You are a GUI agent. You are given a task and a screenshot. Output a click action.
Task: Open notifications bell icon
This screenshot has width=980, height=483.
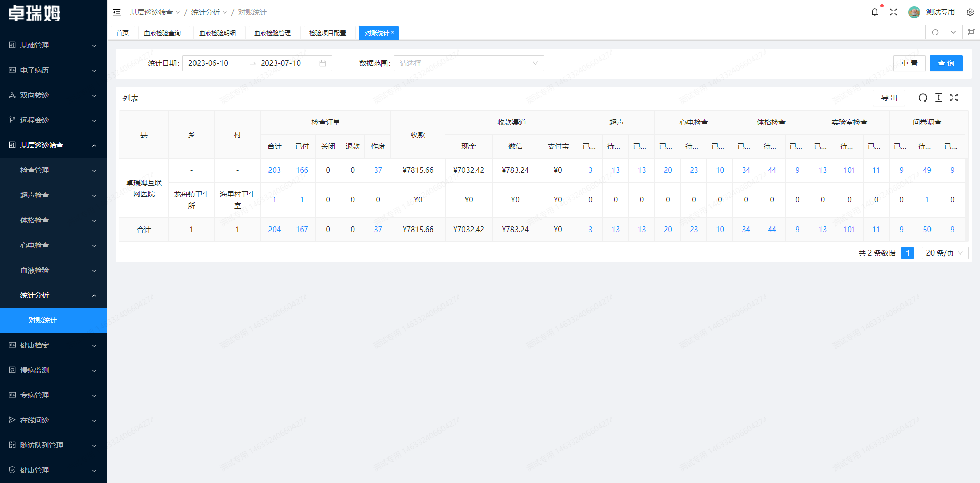875,12
